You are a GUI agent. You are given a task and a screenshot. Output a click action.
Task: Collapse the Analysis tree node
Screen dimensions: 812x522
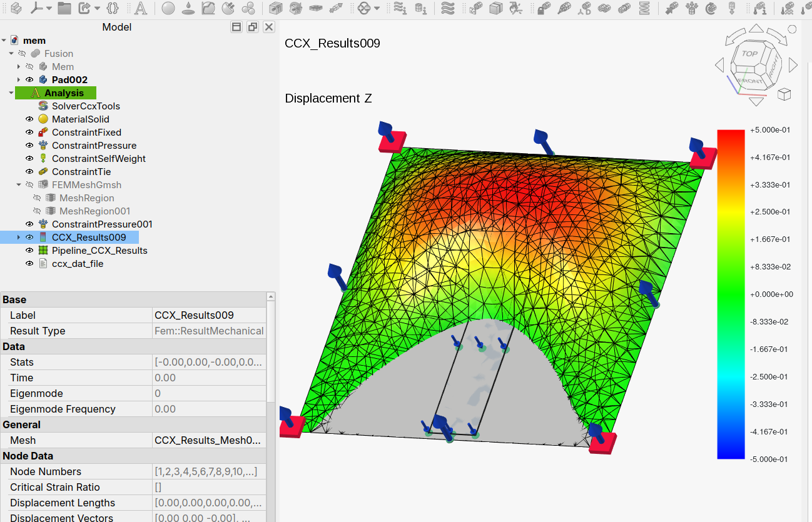pos(11,93)
